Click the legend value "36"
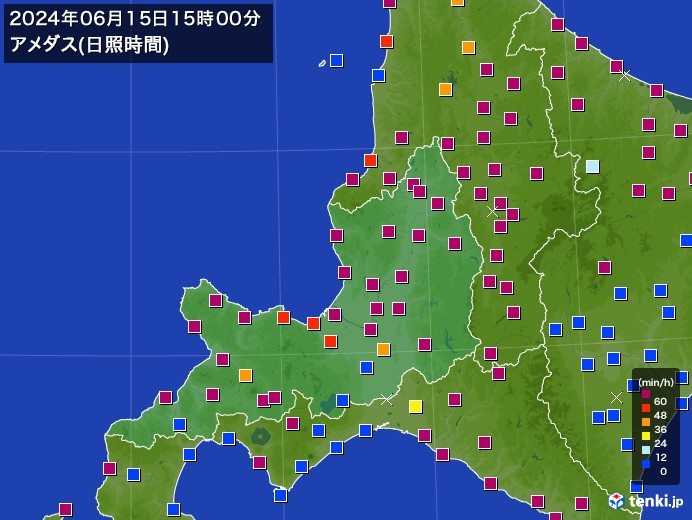Viewport: 692px width, 520px height. click(x=660, y=430)
